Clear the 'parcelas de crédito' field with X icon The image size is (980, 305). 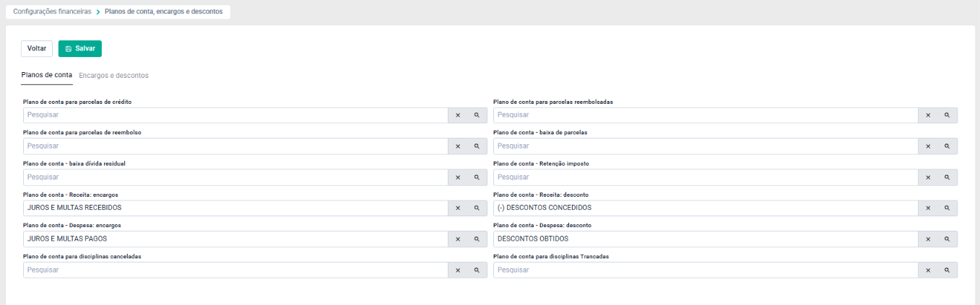(458, 115)
